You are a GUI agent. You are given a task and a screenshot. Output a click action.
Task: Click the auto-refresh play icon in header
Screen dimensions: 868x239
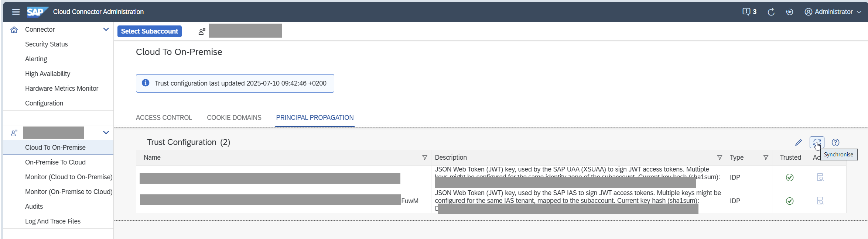789,12
